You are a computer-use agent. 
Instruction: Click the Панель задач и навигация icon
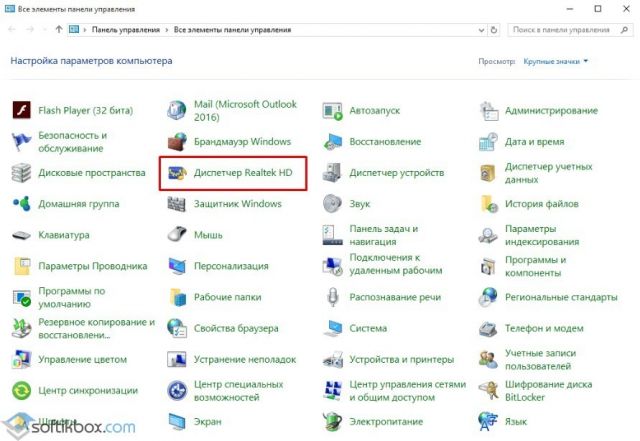click(x=332, y=235)
